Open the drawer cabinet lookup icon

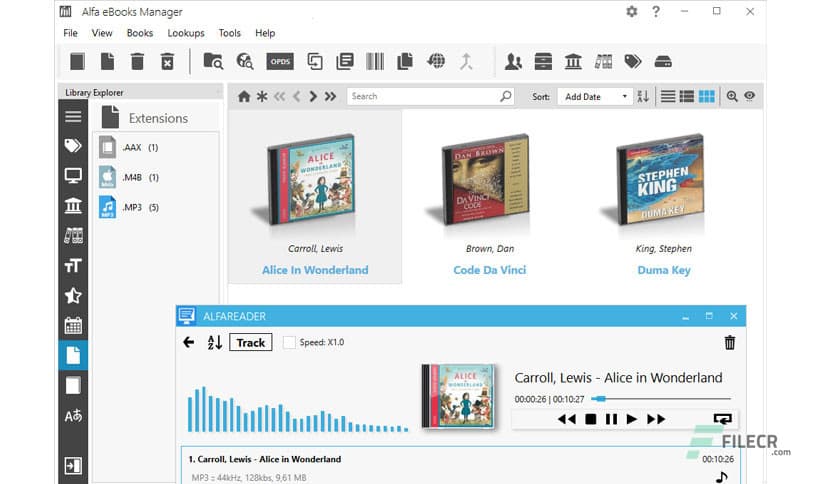[x=543, y=61]
